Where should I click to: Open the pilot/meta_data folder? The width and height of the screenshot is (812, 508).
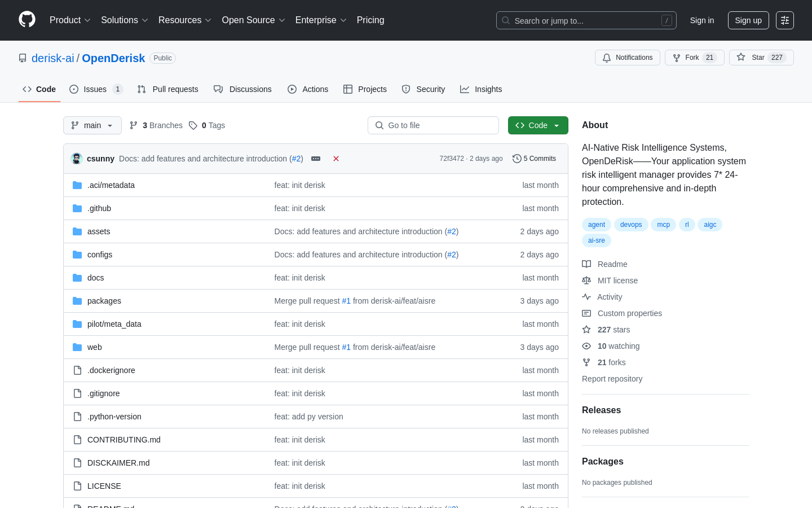click(x=114, y=324)
